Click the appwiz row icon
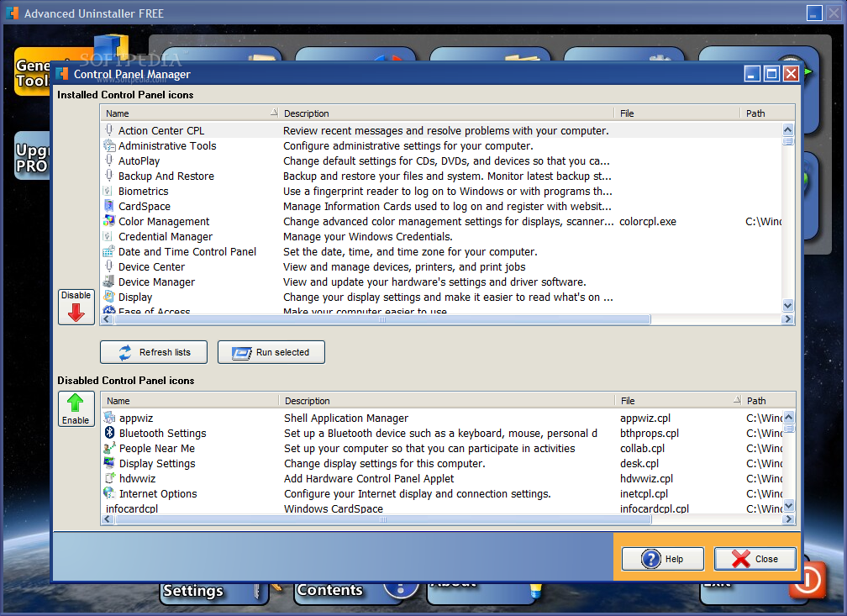Viewport: 847px width, 616px height. [x=109, y=418]
